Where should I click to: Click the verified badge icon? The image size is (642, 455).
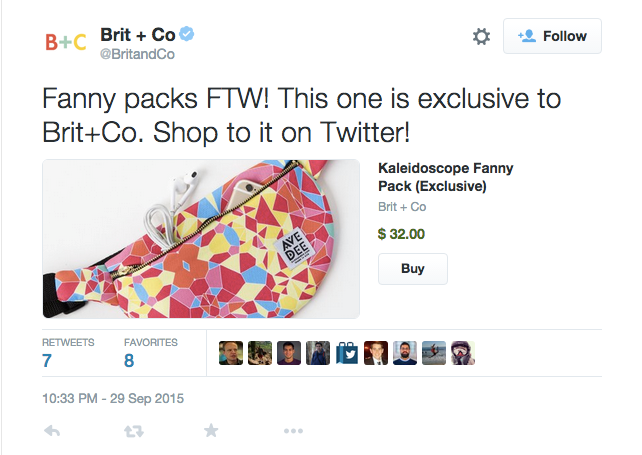tap(186, 35)
